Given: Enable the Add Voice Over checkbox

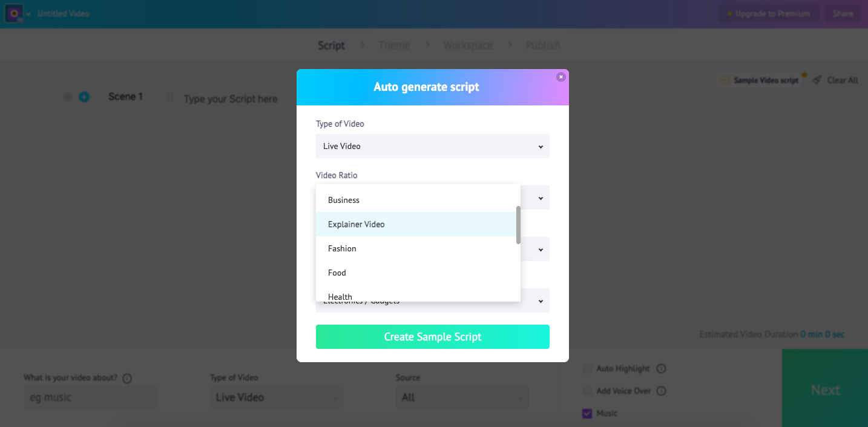Looking at the screenshot, I should 587,391.
